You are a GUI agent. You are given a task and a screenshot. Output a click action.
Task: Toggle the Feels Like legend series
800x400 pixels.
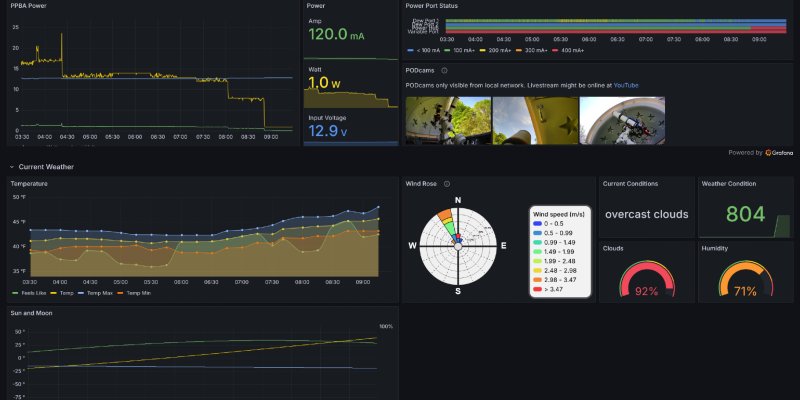(29, 293)
